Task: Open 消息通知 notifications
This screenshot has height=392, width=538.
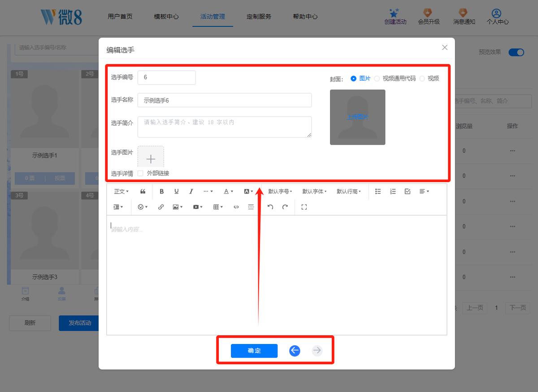Action: coord(464,17)
